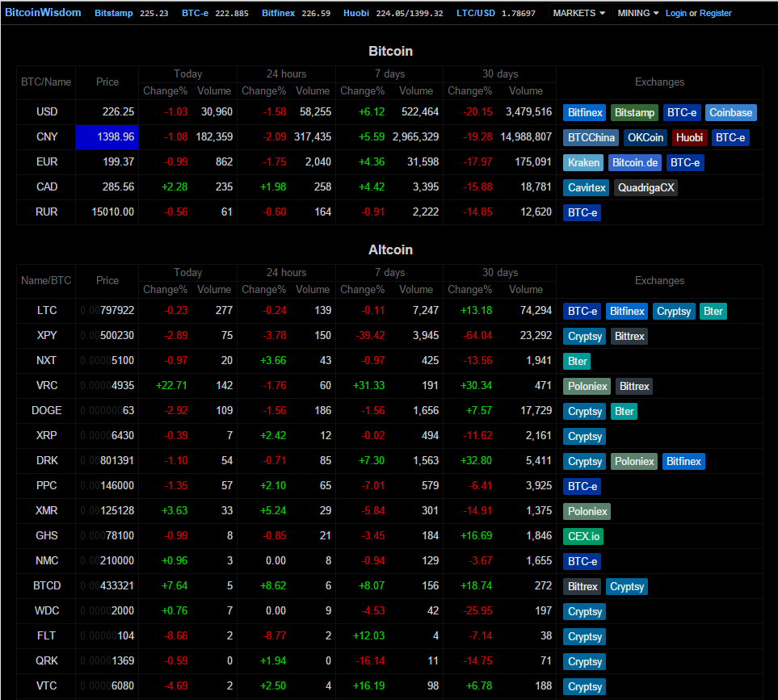778x700 pixels.
Task: Click CNY 30 days volume 14,988,807
Action: 526,136
